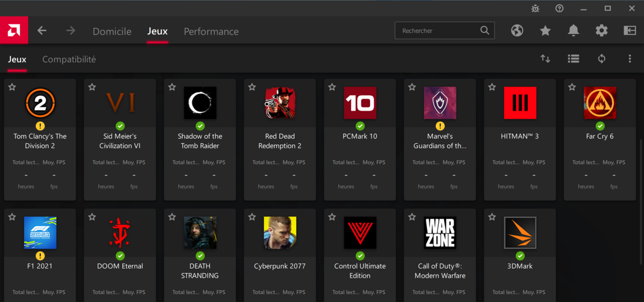Favorite DEATH STRANDING star
The width and height of the screenshot is (644, 302).
(x=172, y=217)
